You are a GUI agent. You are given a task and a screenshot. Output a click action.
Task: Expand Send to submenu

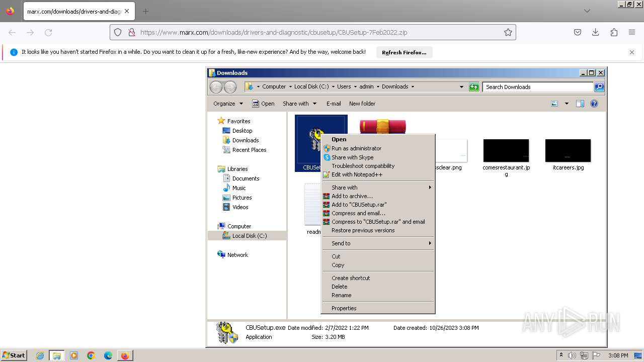pyautogui.click(x=378, y=243)
